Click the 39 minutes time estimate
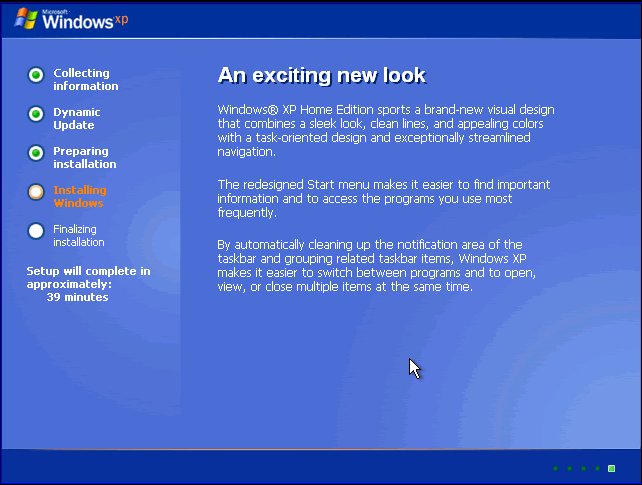The image size is (642, 485). [x=77, y=297]
